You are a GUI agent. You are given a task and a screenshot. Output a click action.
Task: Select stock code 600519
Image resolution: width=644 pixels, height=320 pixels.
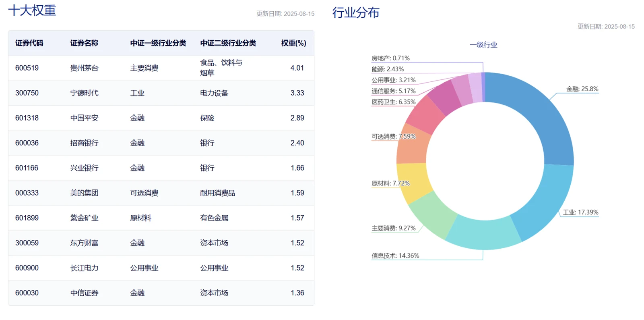point(27,68)
